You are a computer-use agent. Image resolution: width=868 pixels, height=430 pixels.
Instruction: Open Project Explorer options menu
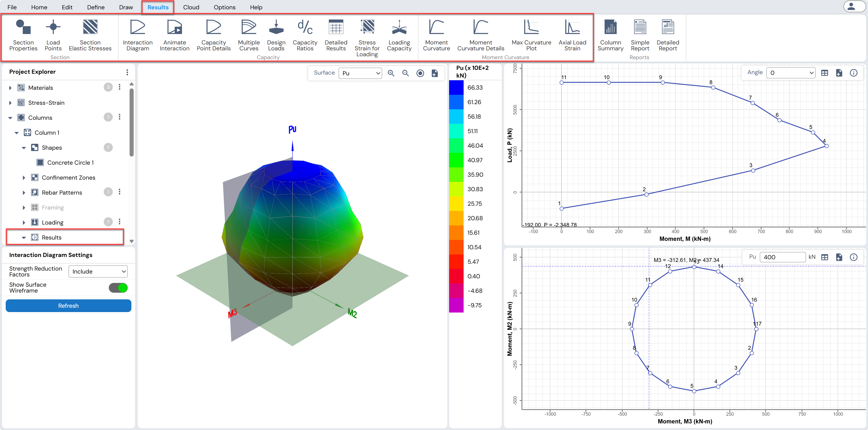click(x=127, y=72)
